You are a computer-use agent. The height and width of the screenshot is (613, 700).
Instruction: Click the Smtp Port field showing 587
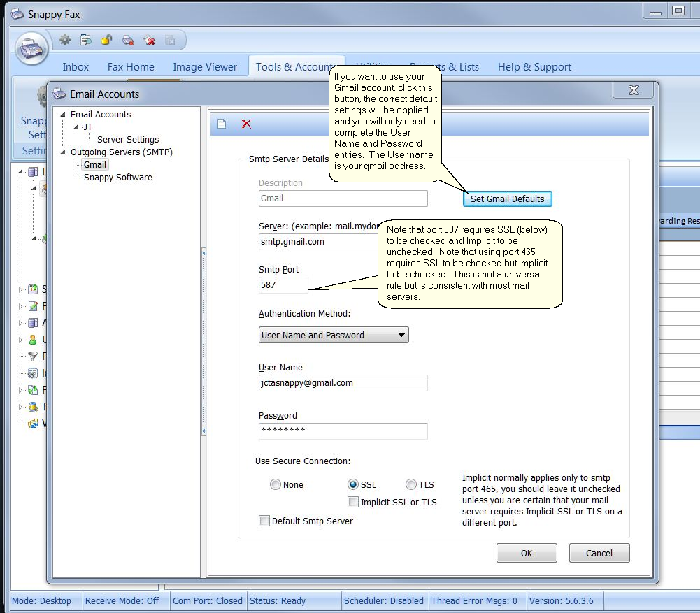coord(283,285)
